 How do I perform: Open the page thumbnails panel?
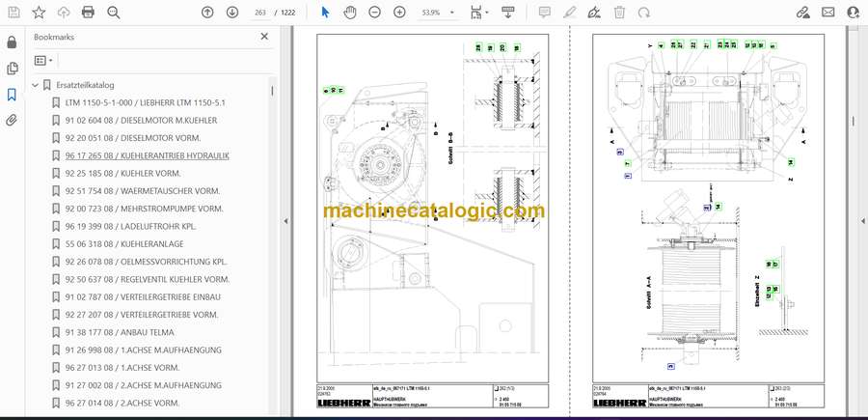[x=12, y=69]
